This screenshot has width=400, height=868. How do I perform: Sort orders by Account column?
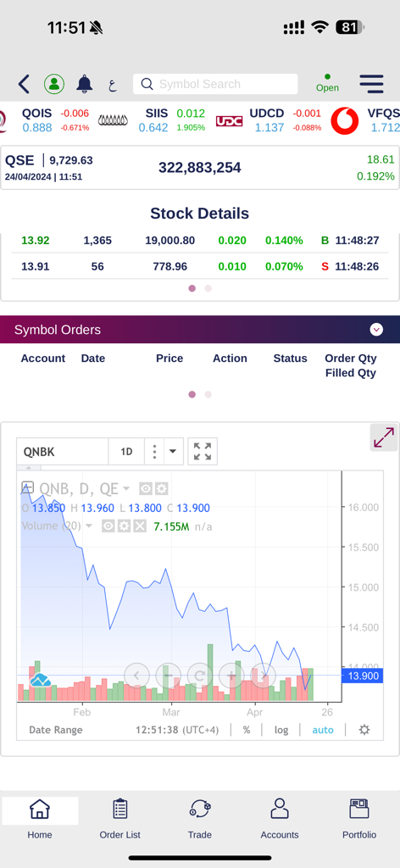[43, 359]
